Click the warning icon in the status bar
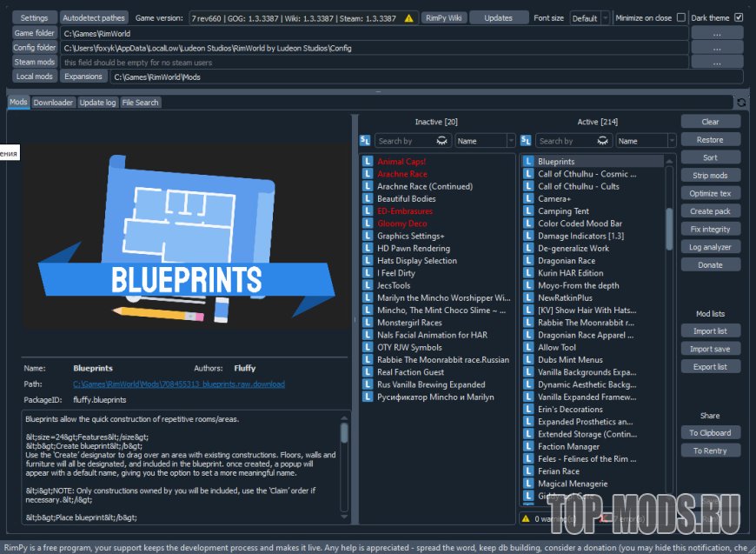 tap(526, 519)
